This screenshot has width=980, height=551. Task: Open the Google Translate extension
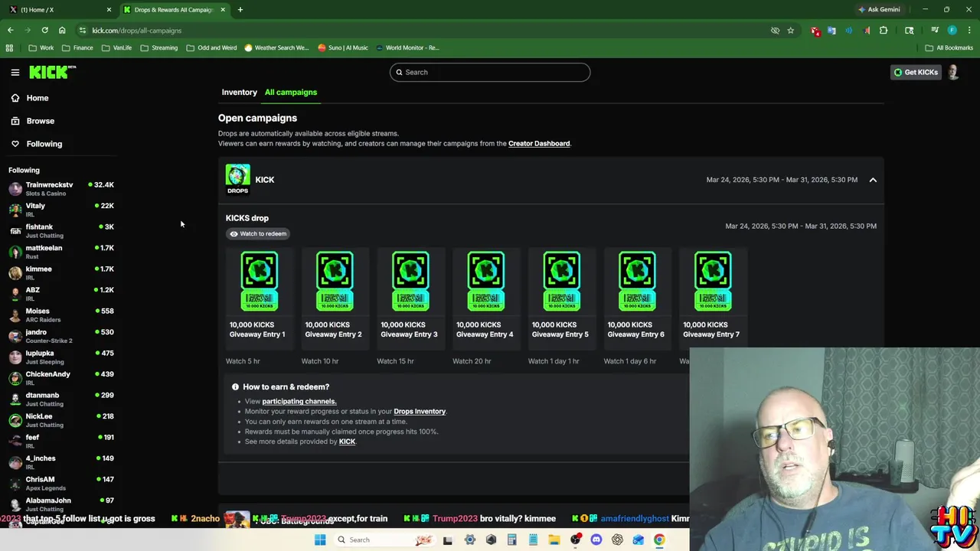click(x=832, y=31)
